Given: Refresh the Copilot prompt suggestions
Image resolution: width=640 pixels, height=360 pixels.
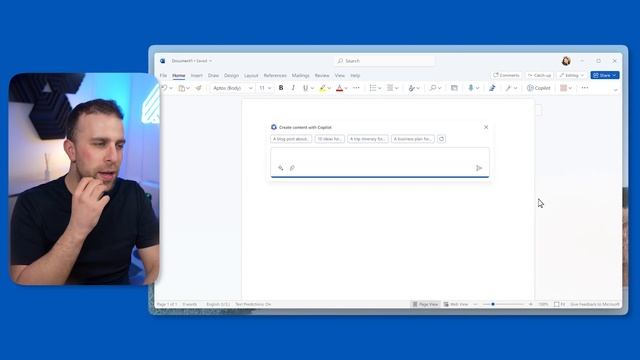Looking at the screenshot, I should (441, 139).
